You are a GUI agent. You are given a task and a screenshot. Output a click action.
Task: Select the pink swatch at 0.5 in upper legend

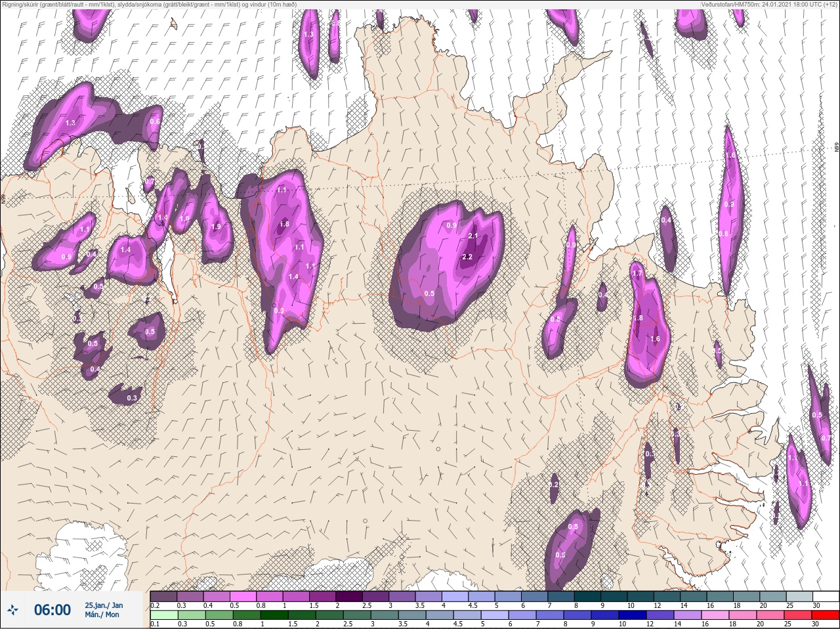(243, 596)
